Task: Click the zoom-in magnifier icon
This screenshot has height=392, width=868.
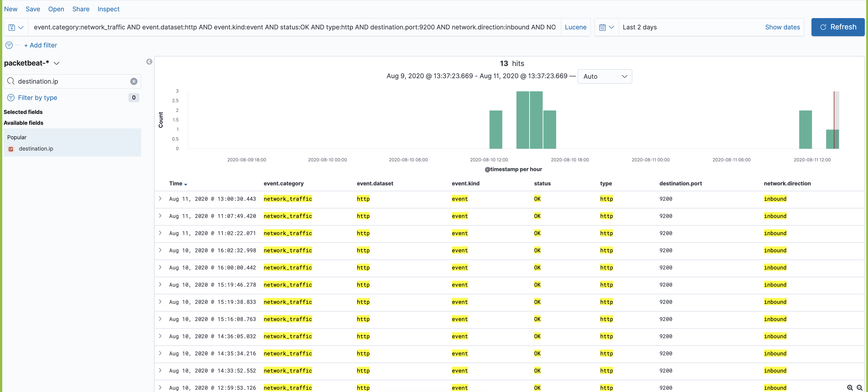Action: point(850,388)
